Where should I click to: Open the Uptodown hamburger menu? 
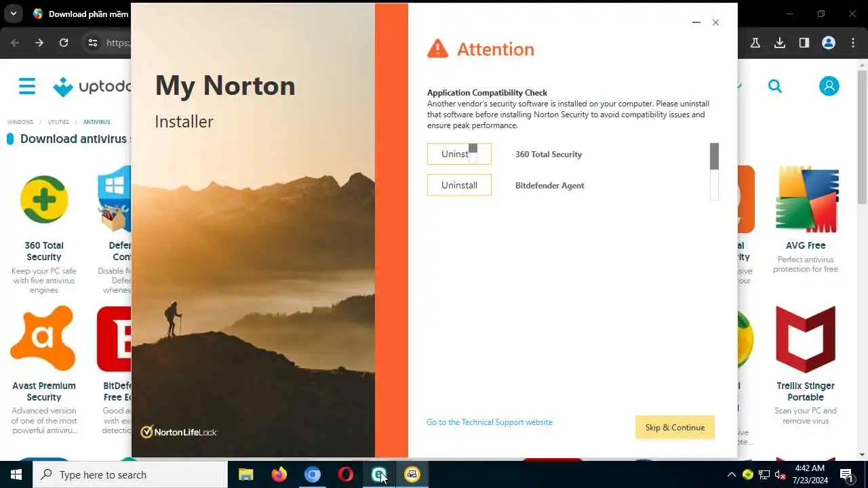(x=27, y=86)
